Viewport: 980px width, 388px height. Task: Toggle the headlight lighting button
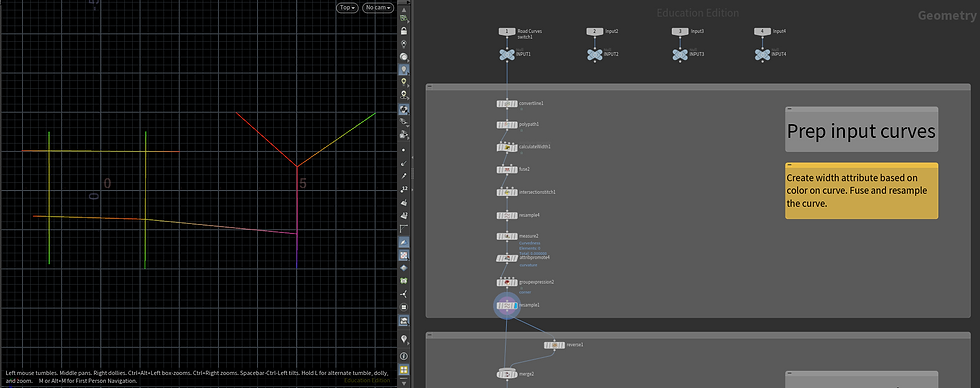[x=404, y=69]
